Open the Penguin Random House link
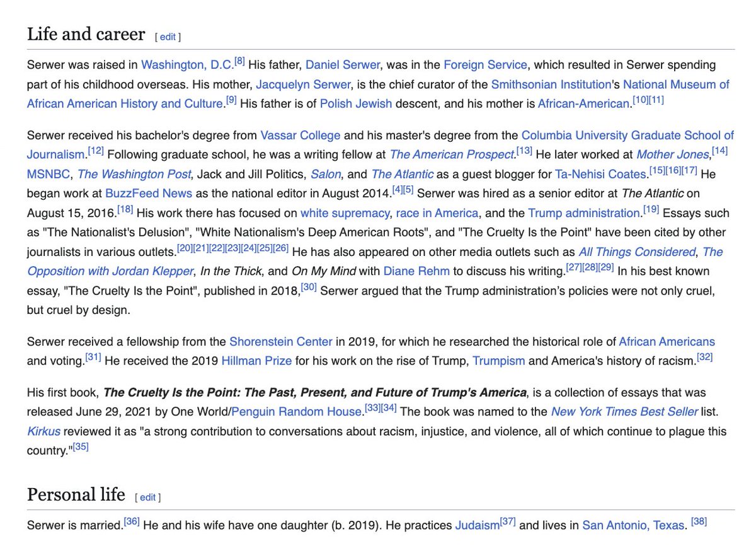756x558 pixels. [x=297, y=412]
